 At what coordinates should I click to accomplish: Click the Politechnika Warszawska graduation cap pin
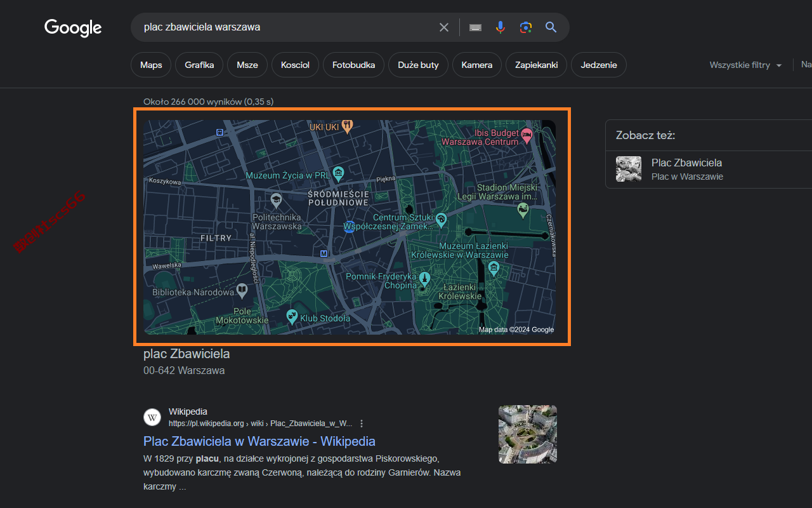tap(276, 201)
